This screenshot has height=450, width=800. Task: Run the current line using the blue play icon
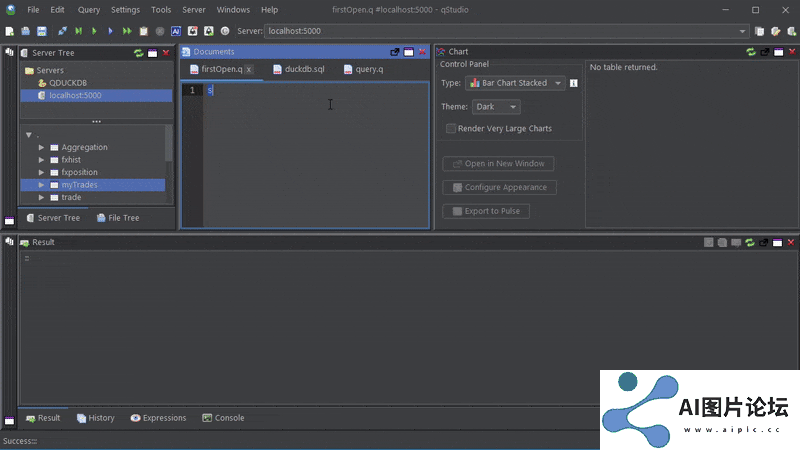(110, 31)
